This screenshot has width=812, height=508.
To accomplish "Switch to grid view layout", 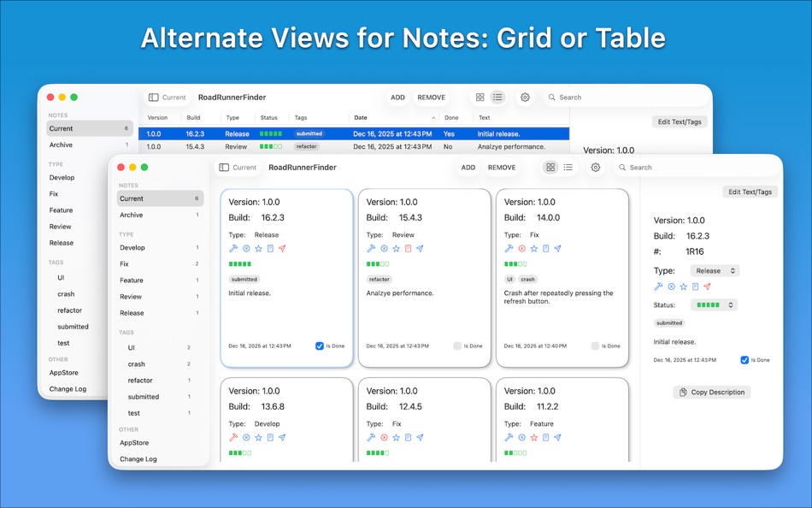I will pos(550,168).
